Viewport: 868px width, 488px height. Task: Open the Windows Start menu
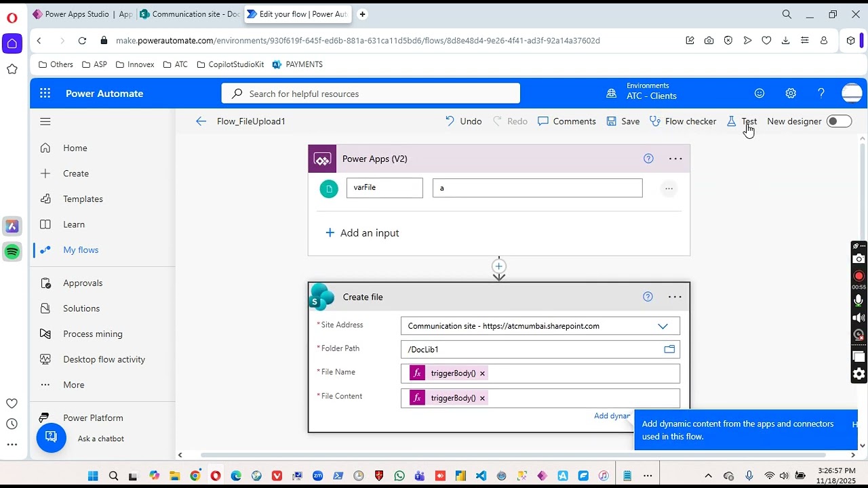(x=93, y=476)
